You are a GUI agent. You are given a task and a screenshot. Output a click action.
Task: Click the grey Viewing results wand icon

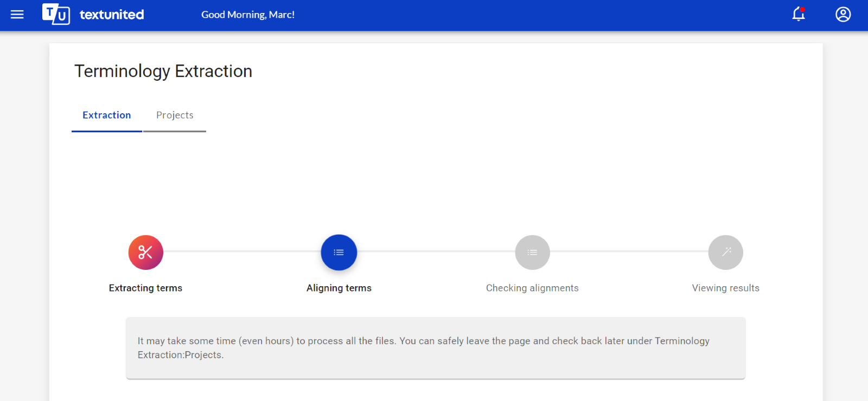(726, 253)
